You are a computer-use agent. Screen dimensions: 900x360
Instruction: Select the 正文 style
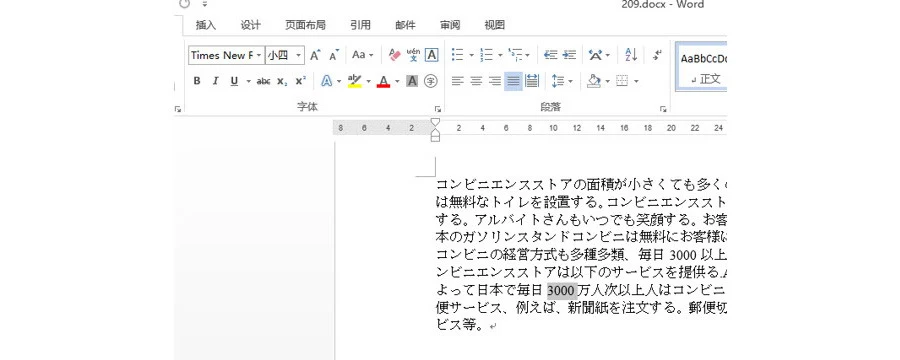coord(701,67)
